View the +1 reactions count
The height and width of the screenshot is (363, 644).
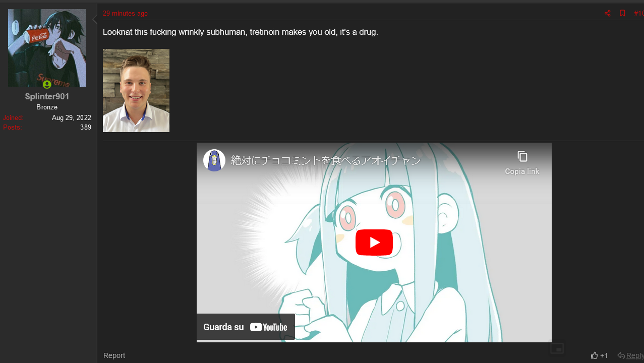click(x=604, y=355)
